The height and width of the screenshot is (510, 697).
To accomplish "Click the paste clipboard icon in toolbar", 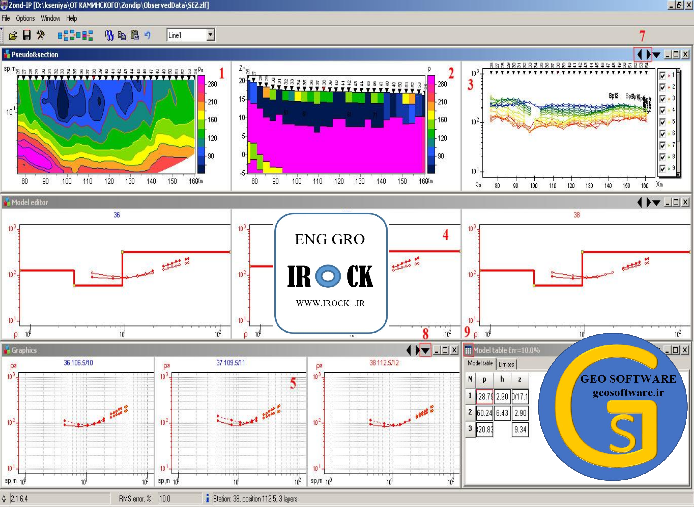I will [134, 35].
